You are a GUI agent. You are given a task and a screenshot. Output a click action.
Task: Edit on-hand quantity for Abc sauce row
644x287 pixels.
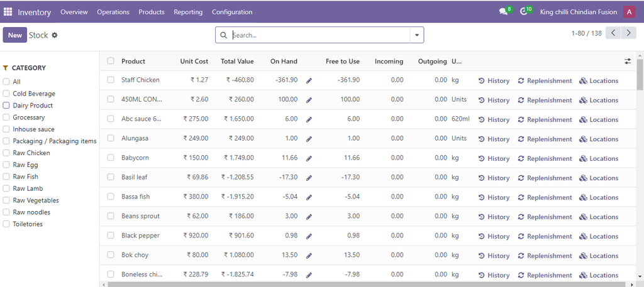tap(309, 120)
